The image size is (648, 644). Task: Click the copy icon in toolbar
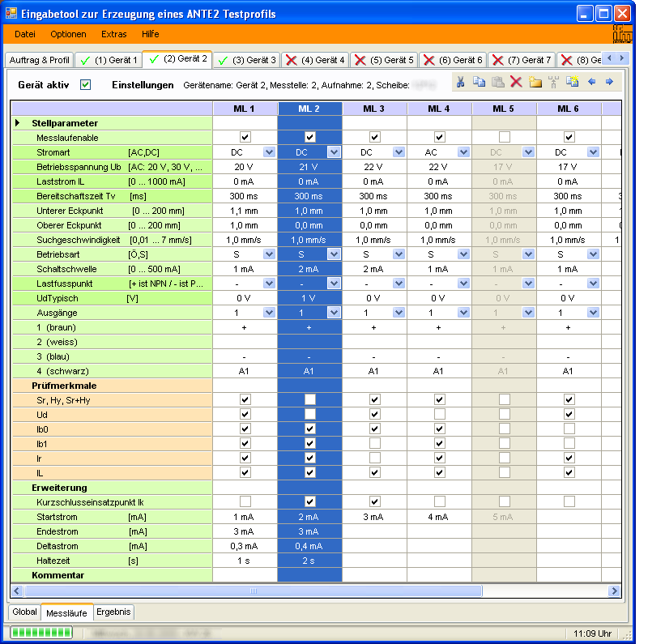coord(479,82)
